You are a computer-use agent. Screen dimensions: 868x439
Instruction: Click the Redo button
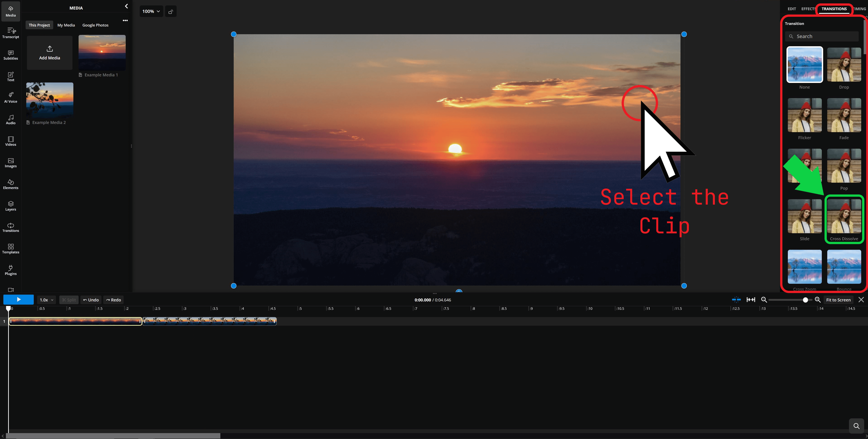(113, 299)
